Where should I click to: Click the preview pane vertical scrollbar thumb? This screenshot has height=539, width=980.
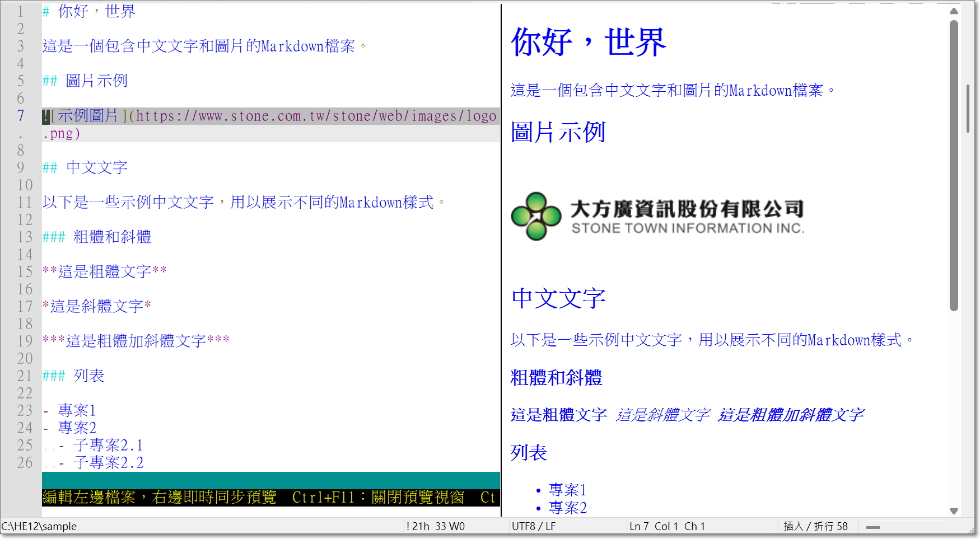(x=954, y=166)
